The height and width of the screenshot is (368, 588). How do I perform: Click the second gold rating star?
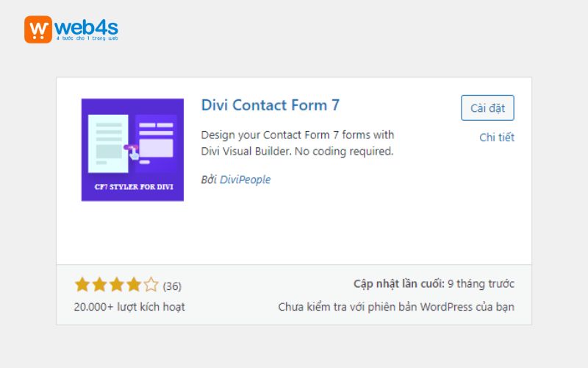point(99,285)
